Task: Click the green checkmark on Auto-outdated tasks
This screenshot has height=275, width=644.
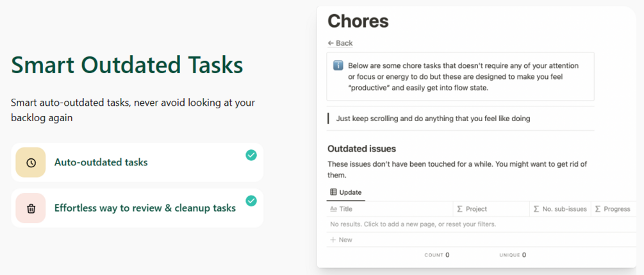Action: coord(251,155)
